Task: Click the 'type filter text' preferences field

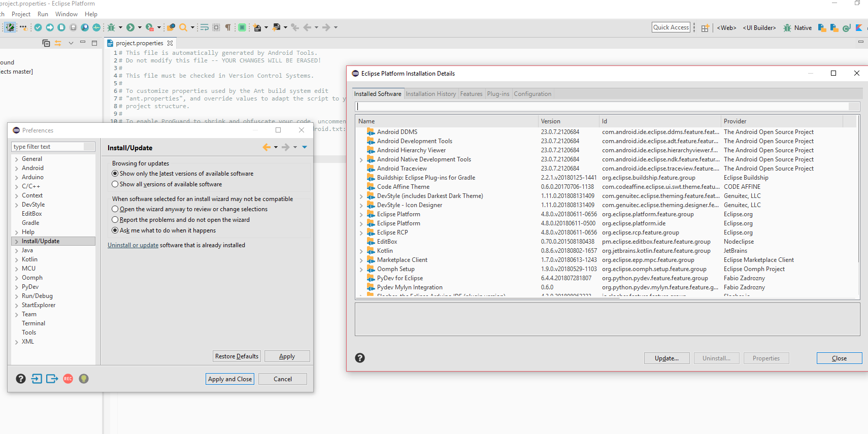Action: tap(53, 147)
